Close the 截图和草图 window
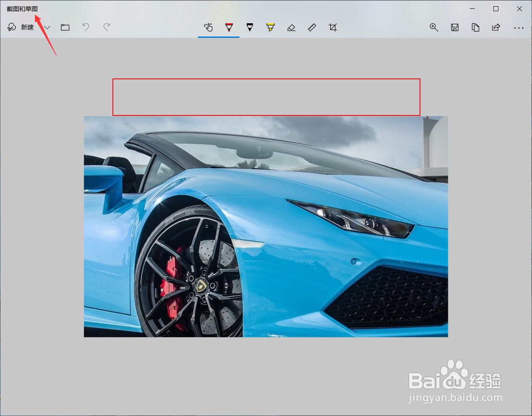The image size is (532, 416). [520, 9]
